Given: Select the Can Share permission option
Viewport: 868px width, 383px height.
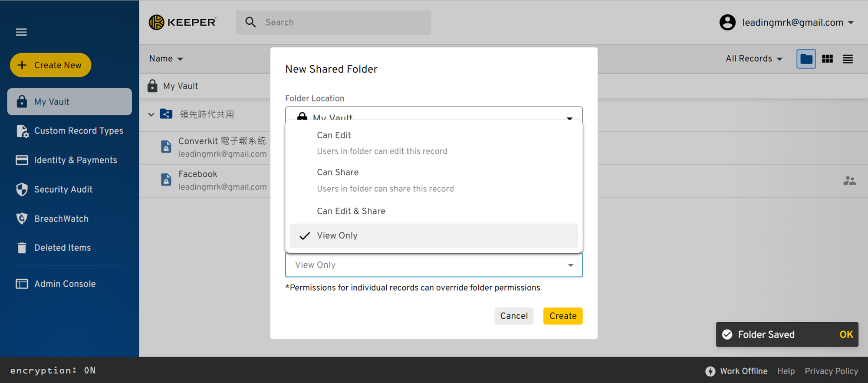Looking at the screenshot, I should point(434,180).
